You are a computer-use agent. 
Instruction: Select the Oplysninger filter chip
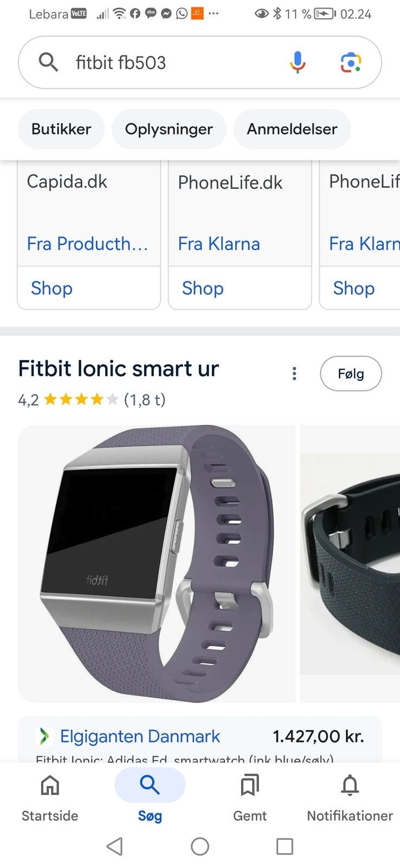(x=169, y=129)
